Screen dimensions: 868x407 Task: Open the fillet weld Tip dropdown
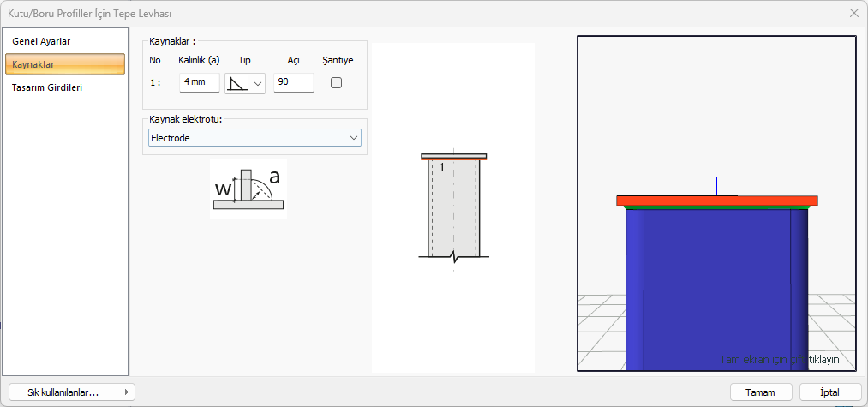[x=245, y=83]
